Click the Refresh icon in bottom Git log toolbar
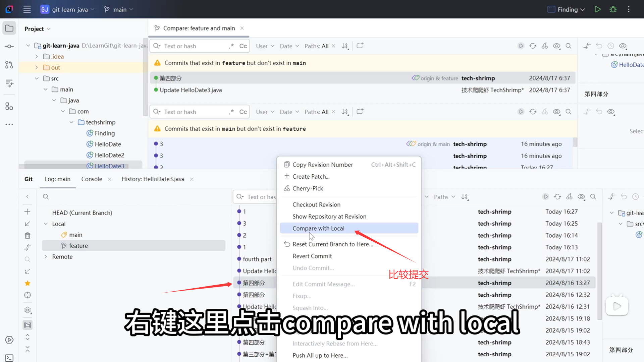644x362 pixels. pyautogui.click(x=557, y=197)
